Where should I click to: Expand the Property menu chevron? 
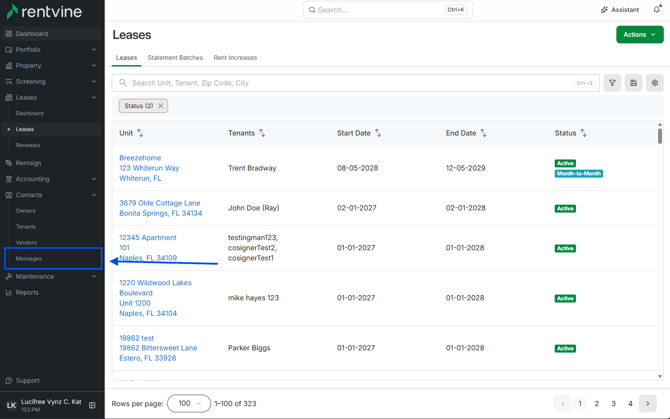pyautogui.click(x=94, y=66)
